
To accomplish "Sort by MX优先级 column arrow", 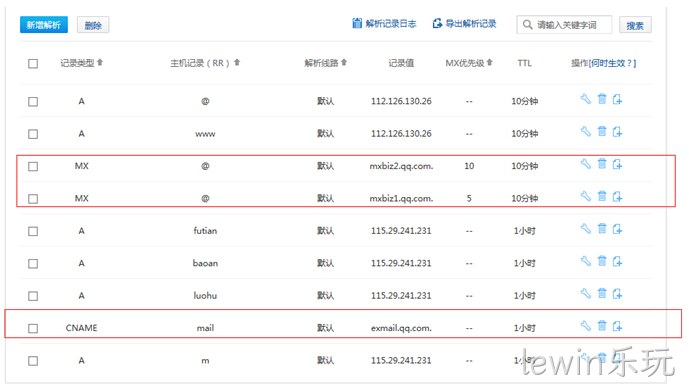I will pos(490,62).
